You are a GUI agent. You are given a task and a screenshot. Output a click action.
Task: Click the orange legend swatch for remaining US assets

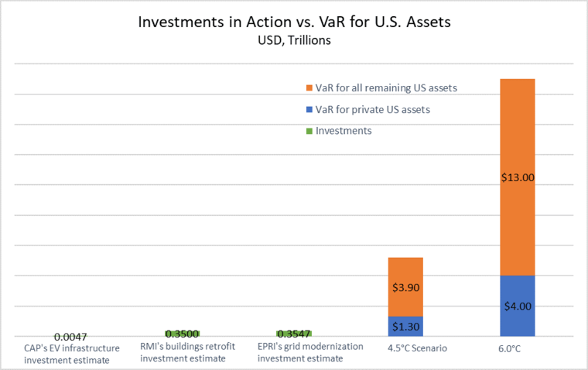pos(309,88)
